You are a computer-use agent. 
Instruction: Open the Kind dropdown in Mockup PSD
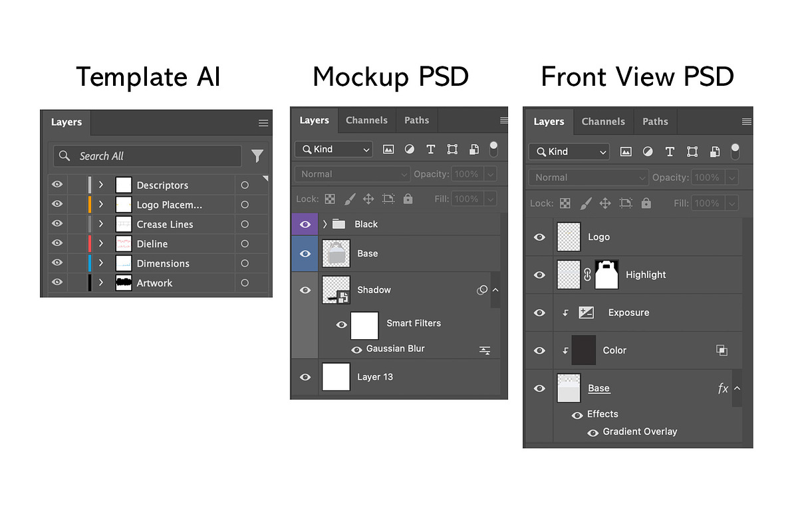click(334, 150)
